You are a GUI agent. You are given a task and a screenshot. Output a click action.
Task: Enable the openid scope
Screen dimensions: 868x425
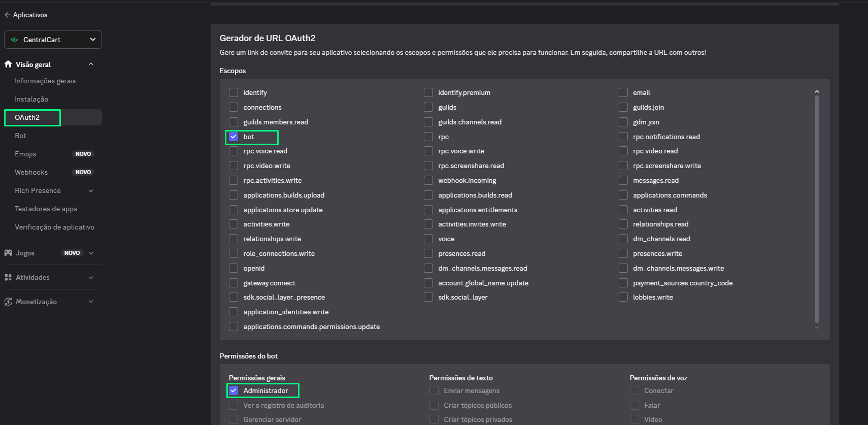point(233,268)
